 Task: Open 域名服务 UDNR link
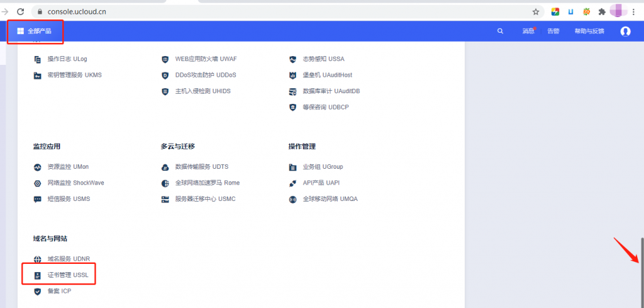coord(69,259)
